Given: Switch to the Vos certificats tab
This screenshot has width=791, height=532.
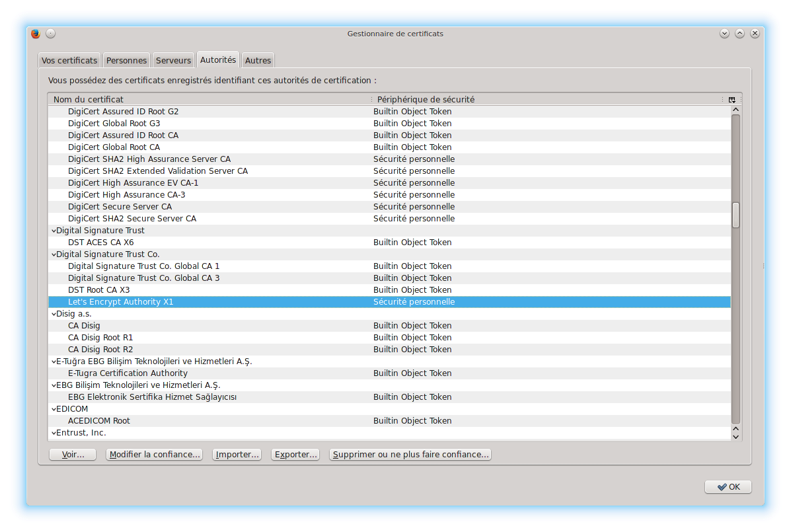Looking at the screenshot, I should [x=69, y=61].
